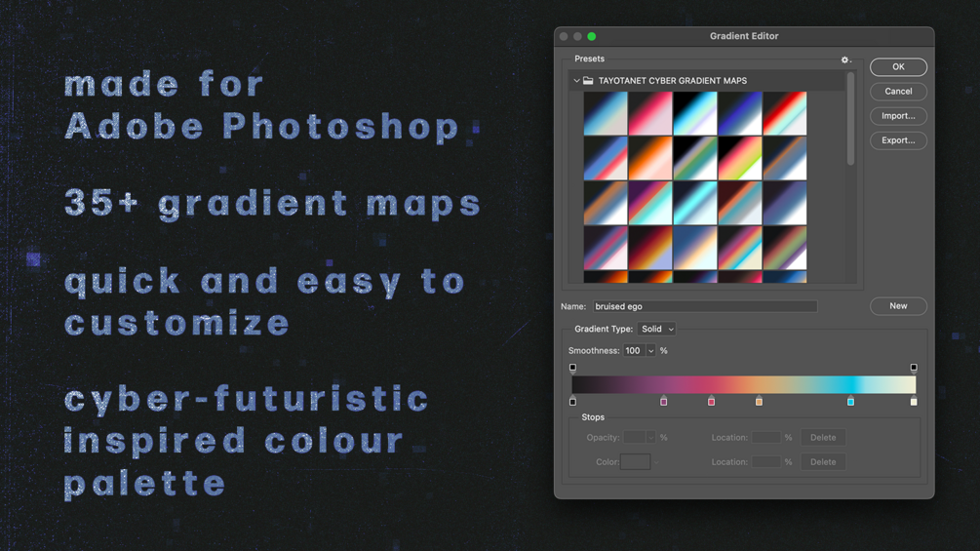Click the Smoothness value field

tap(634, 350)
